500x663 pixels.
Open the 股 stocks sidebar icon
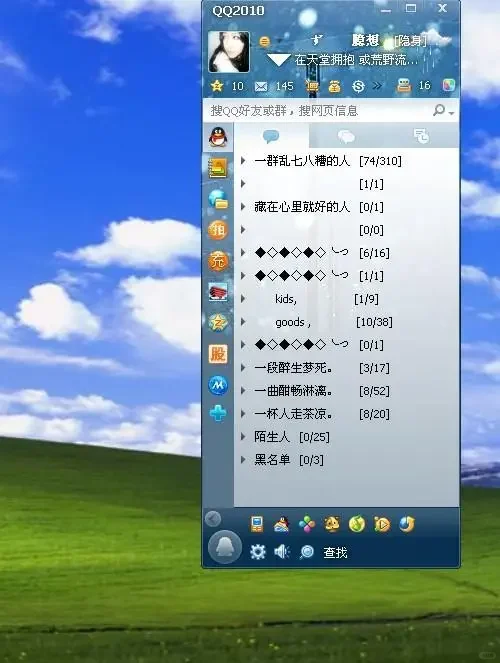pos(218,354)
